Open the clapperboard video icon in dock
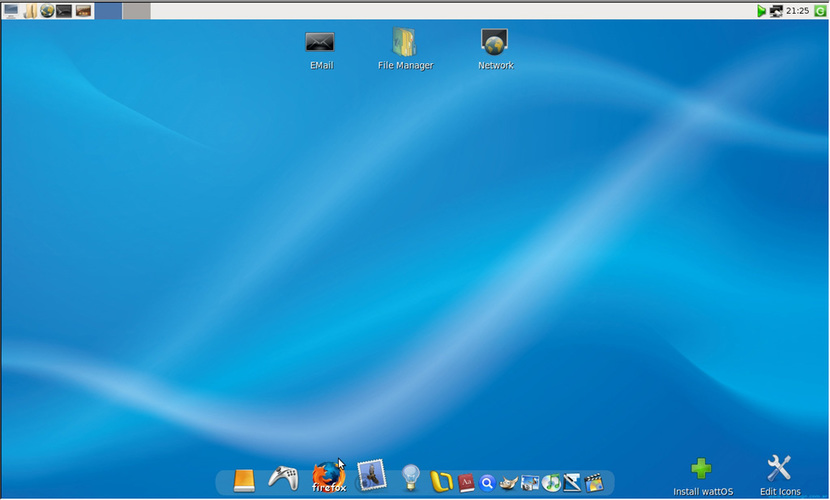This screenshot has width=830, height=500. pyautogui.click(x=594, y=483)
